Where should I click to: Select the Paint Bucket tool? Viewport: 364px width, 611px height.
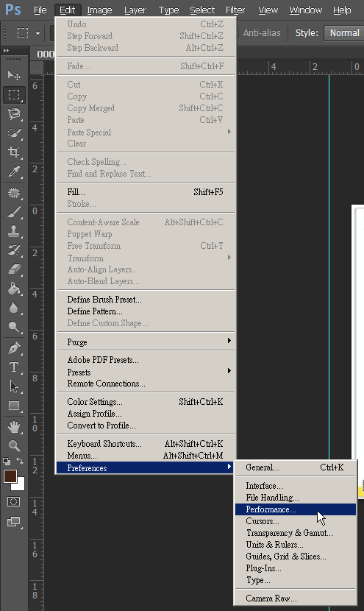pos(14,289)
